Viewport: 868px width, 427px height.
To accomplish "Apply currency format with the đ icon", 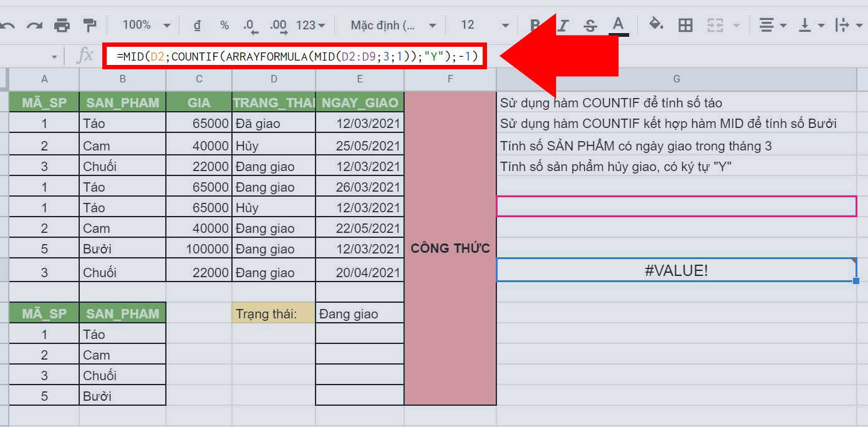I will point(196,25).
